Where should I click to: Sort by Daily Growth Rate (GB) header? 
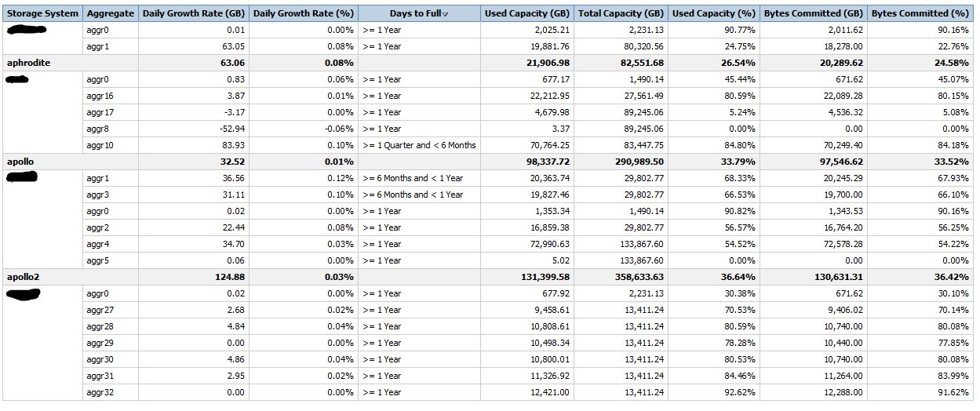[194, 13]
